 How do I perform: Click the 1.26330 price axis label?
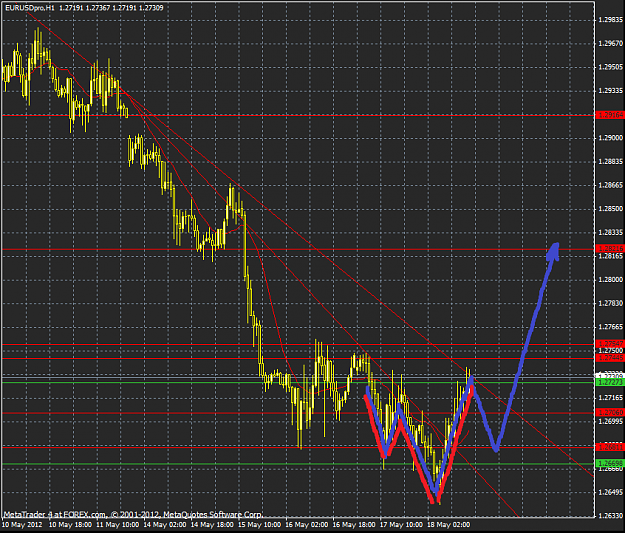point(610,515)
